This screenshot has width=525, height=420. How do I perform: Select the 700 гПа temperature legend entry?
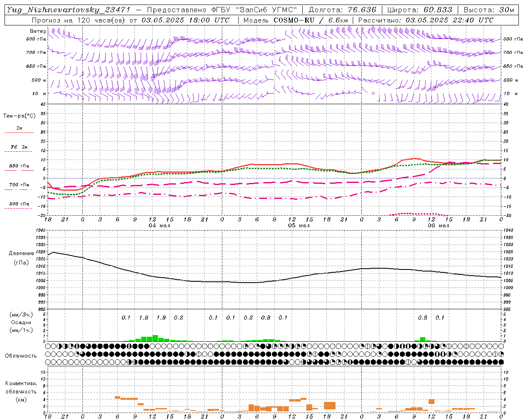point(19,185)
